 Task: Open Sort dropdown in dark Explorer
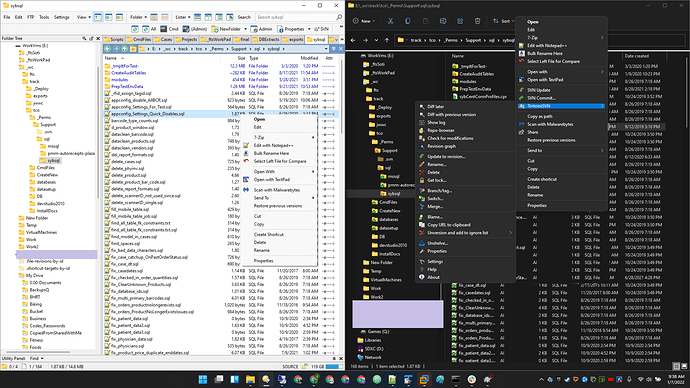[x=503, y=21]
